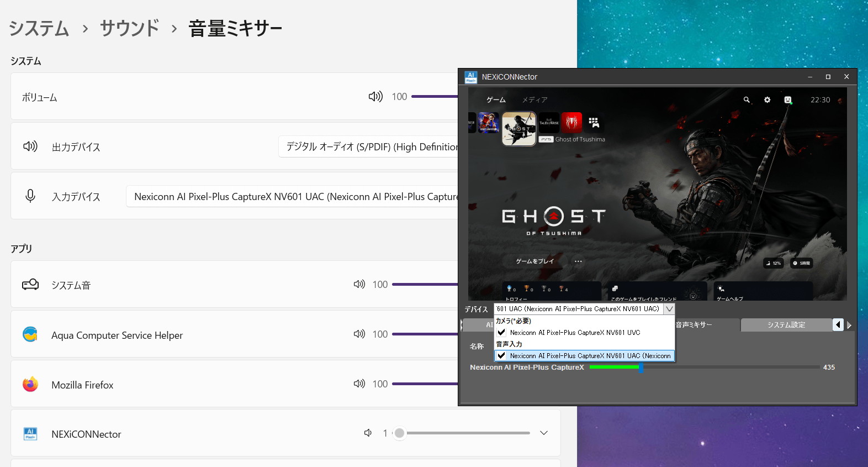The width and height of the screenshot is (868, 467).
Task: Open the three-dot options button beside ゲームをプレイ
Action: (578, 261)
